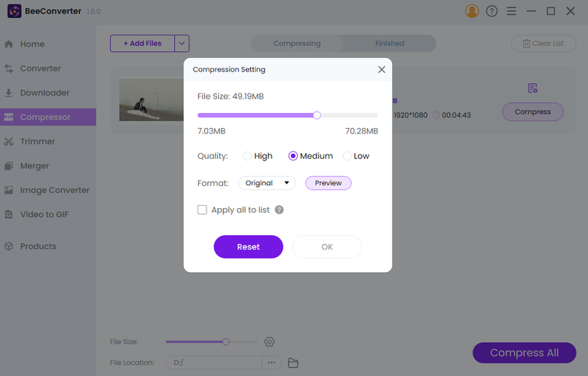The height and width of the screenshot is (376, 588).
Task: Go to the Converter section
Action: click(48, 69)
